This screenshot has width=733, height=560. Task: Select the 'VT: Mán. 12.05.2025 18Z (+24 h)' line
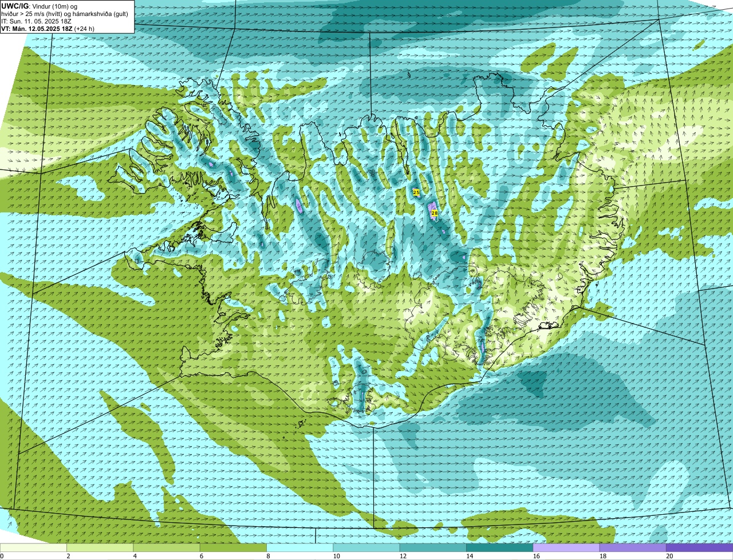[48, 29]
